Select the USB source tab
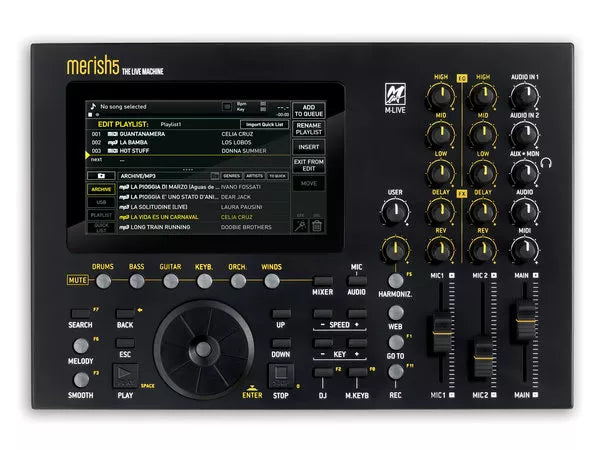Image resolution: width=600 pixels, height=450 pixels. [x=101, y=201]
